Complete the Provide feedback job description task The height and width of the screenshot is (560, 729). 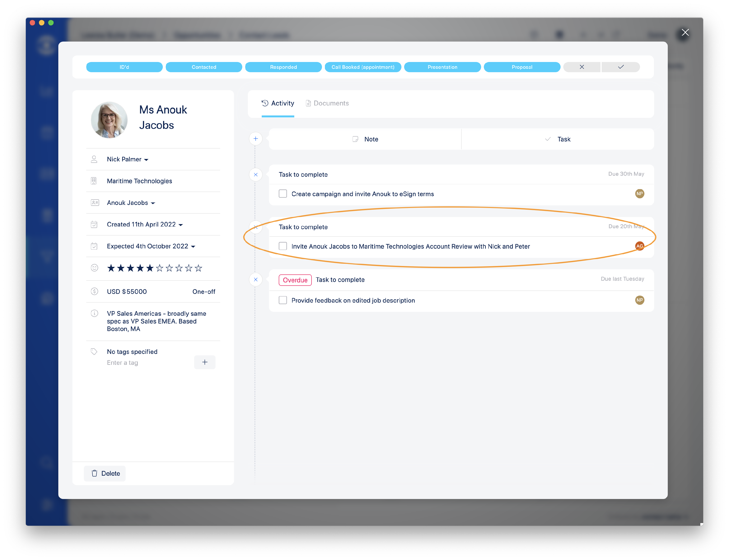[283, 300]
